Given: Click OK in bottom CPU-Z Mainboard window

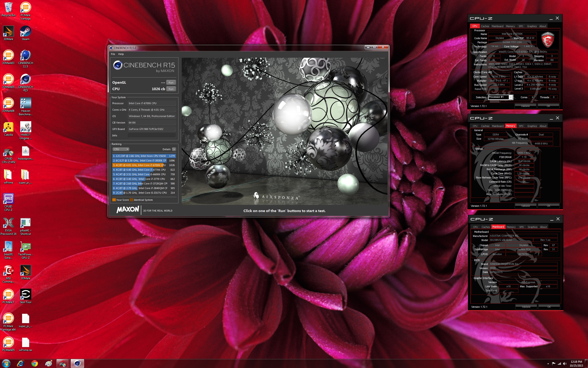Looking at the screenshot, I should [x=549, y=307].
